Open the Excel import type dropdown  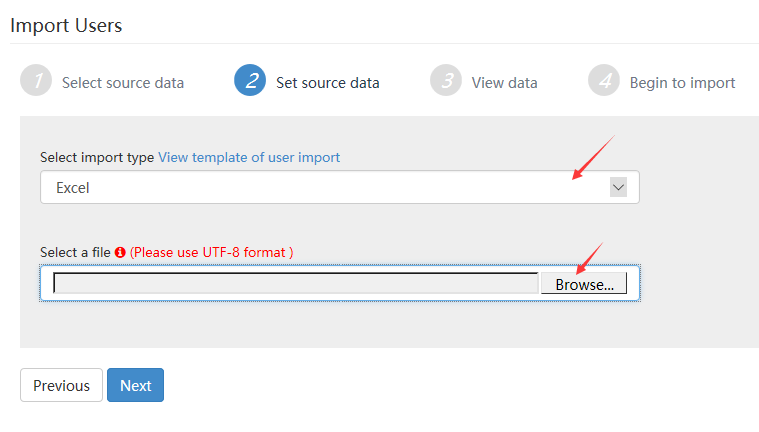click(340, 187)
